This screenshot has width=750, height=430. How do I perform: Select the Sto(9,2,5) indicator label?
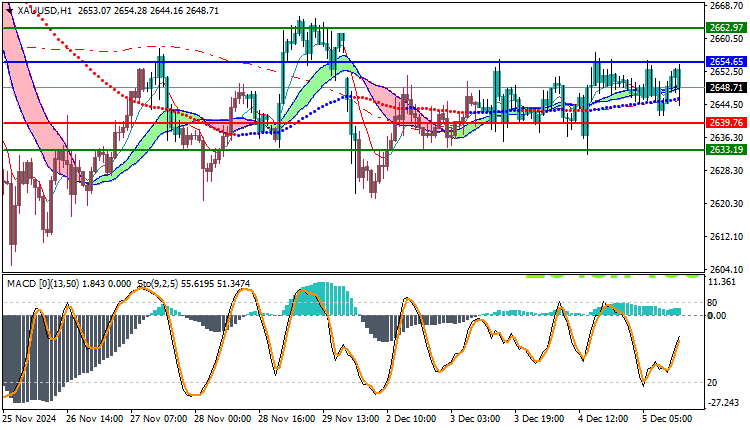point(158,284)
